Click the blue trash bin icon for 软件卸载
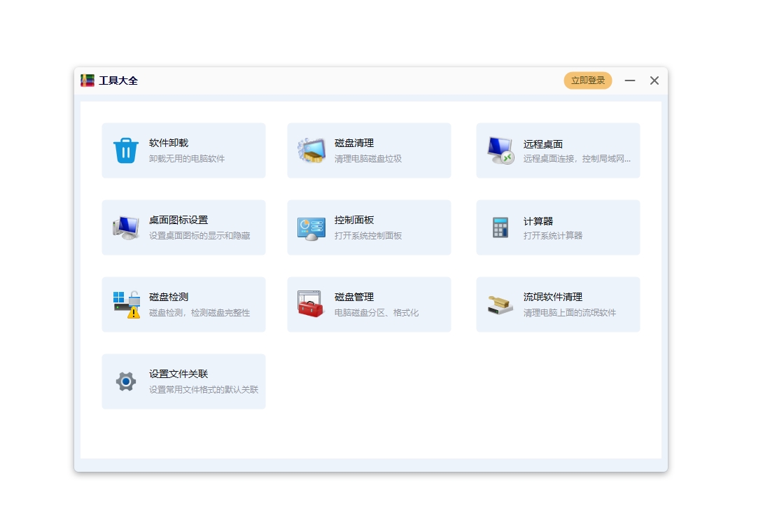This screenshot has height=532, width=784. pyautogui.click(x=125, y=150)
